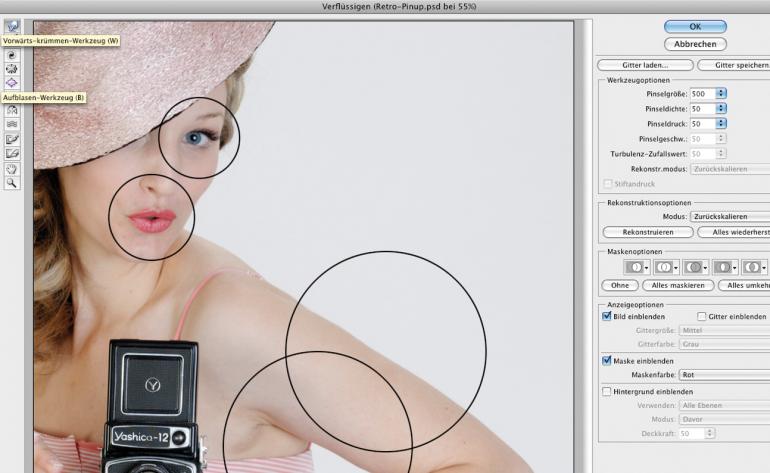This screenshot has height=473, width=770.
Task: Click the Pinseldichte stepper arrows
Action: (721, 109)
